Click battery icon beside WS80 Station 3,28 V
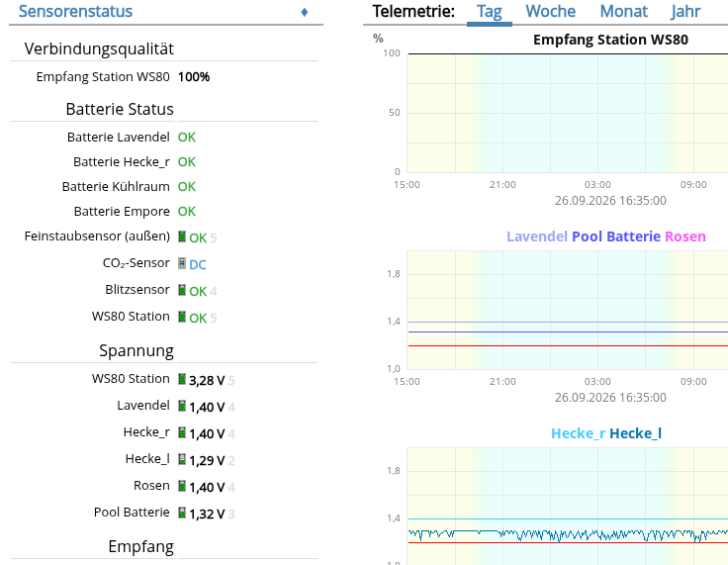This screenshot has height=565, width=728. tap(182, 379)
